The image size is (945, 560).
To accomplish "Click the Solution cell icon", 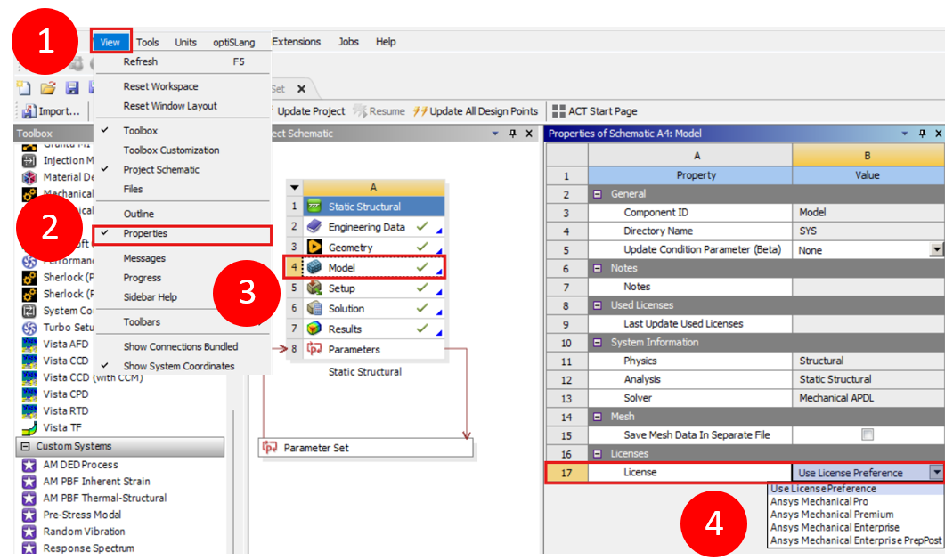I will point(314,308).
